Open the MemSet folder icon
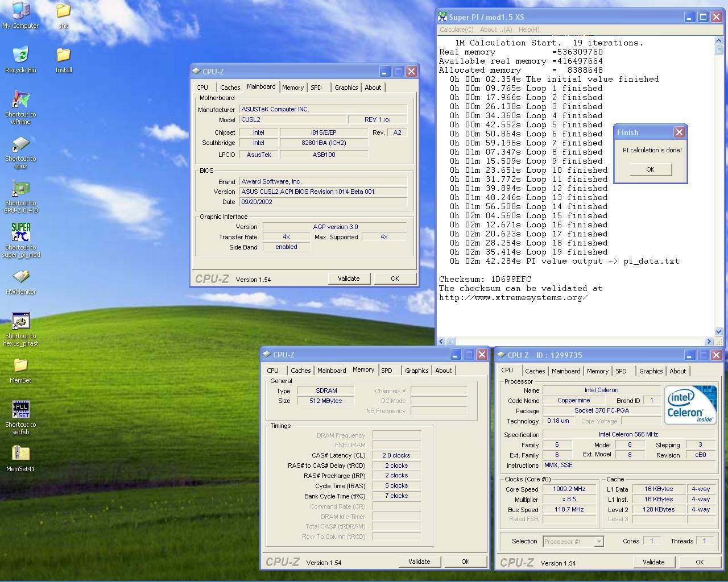 (x=20, y=365)
